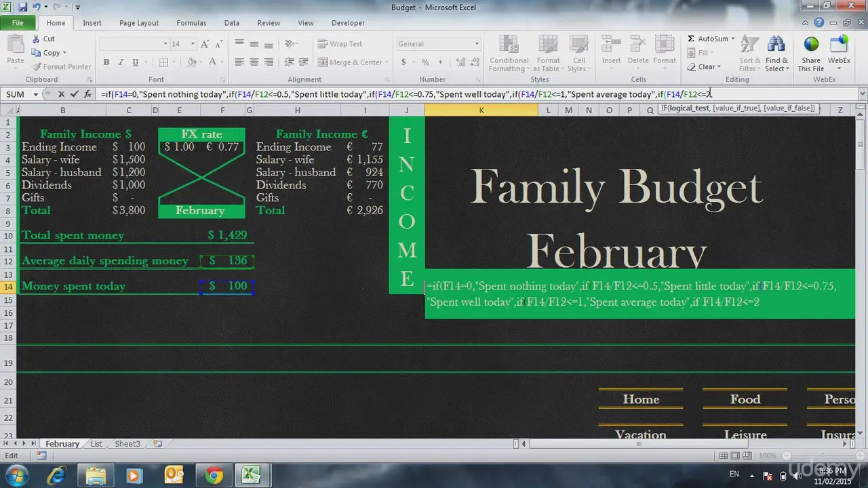868x488 pixels.
Task: Switch to Normal view in status bar
Action: [724, 456]
